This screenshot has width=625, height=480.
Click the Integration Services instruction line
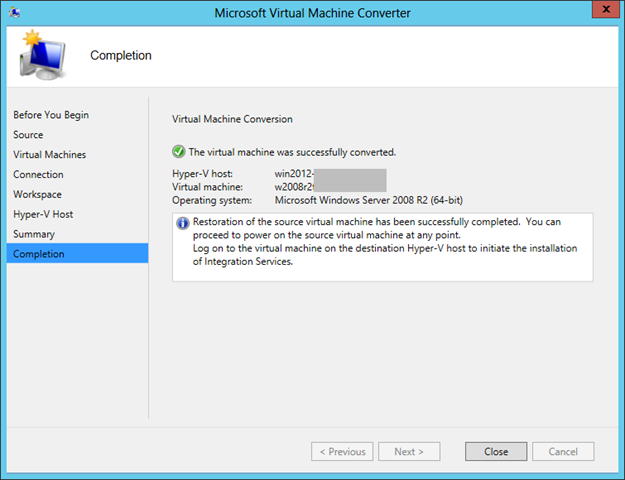click(385, 255)
